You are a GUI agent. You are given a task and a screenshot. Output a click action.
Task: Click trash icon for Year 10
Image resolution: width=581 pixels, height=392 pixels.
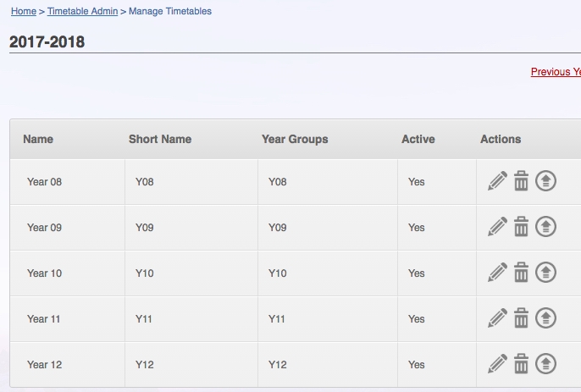[x=521, y=273]
